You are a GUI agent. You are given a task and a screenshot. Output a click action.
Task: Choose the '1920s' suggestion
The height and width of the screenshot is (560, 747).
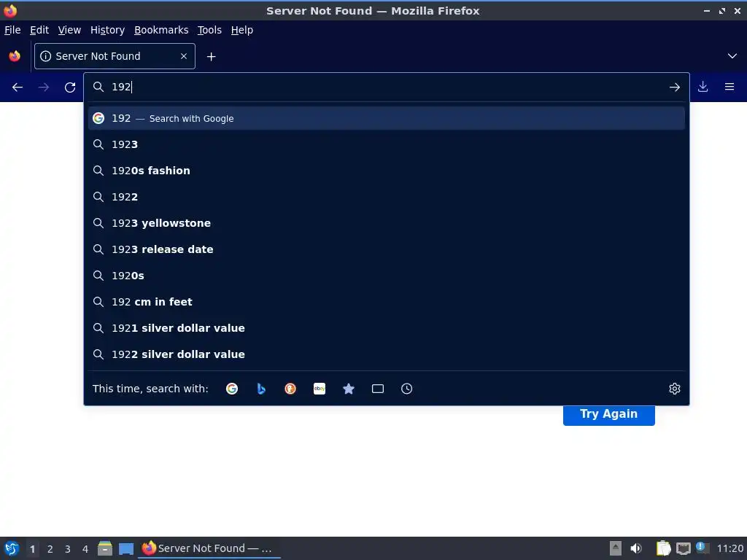click(x=387, y=275)
